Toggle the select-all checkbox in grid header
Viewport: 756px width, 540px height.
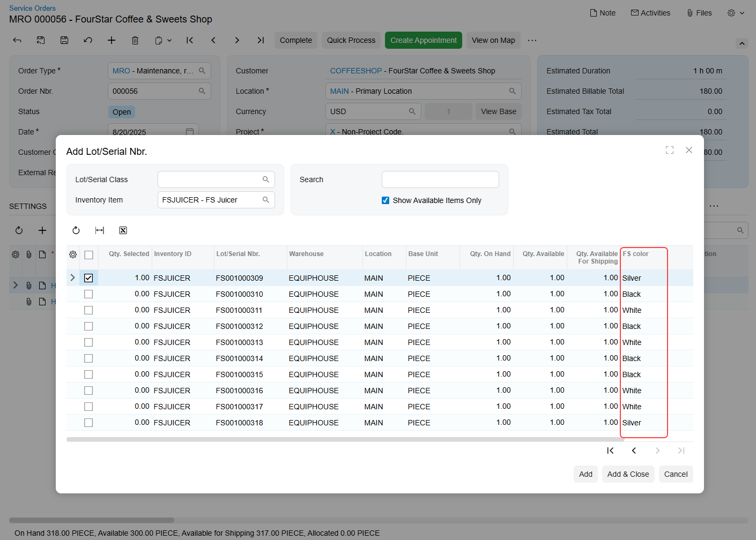coord(88,255)
